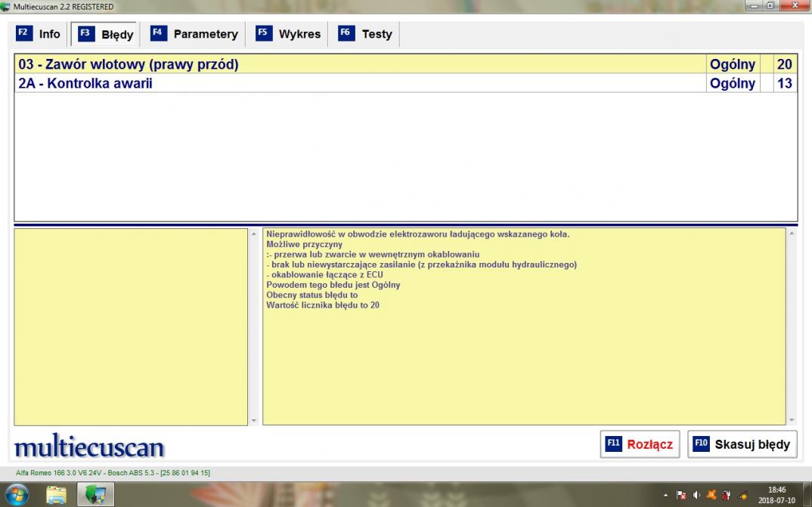Open the F2 Info tab

pyautogui.click(x=38, y=34)
